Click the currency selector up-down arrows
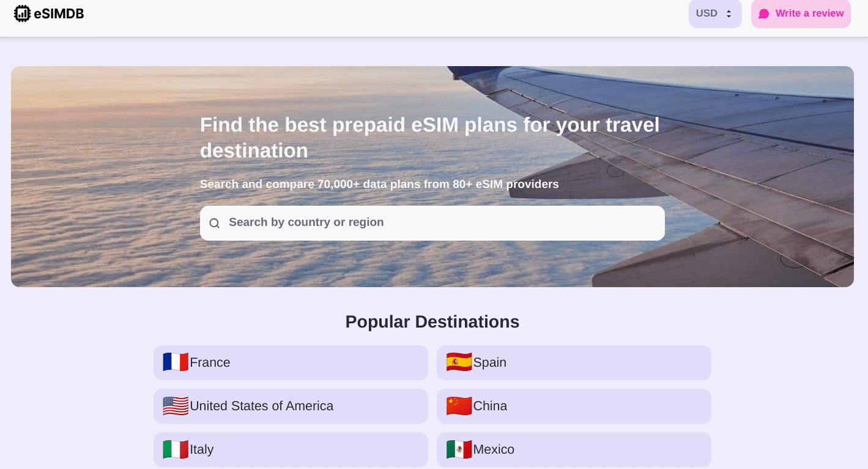868x469 pixels. 729,13
